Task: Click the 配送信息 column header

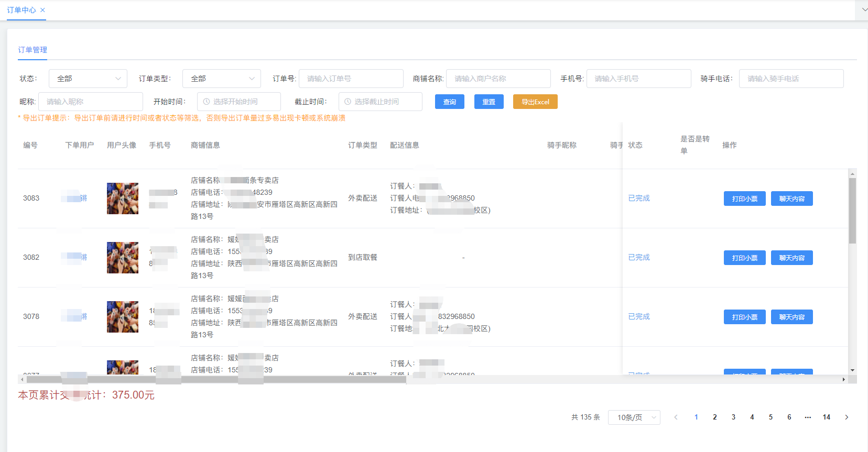Action: pos(405,145)
